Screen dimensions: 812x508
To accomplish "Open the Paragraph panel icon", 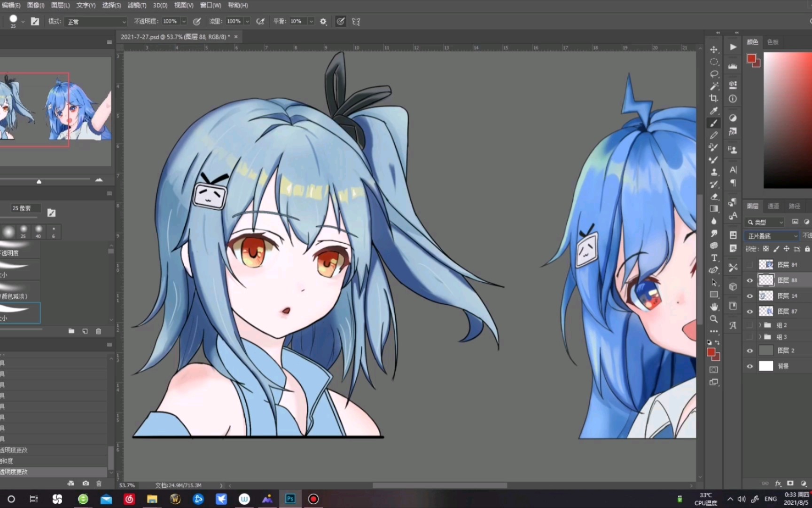I will (733, 183).
